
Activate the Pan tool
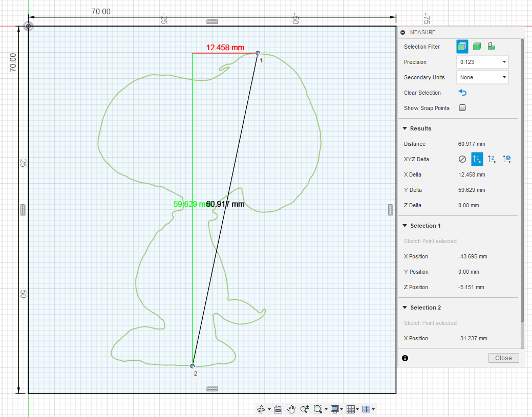pyautogui.click(x=291, y=409)
